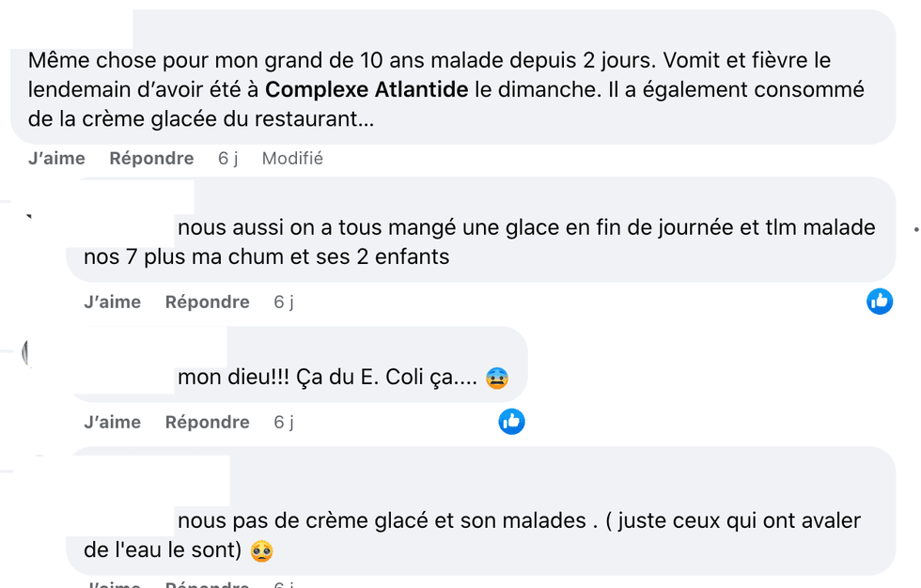Click the Like reaction badge on the E. Coli comment
Screen dimensions: 921x588
tap(511, 421)
